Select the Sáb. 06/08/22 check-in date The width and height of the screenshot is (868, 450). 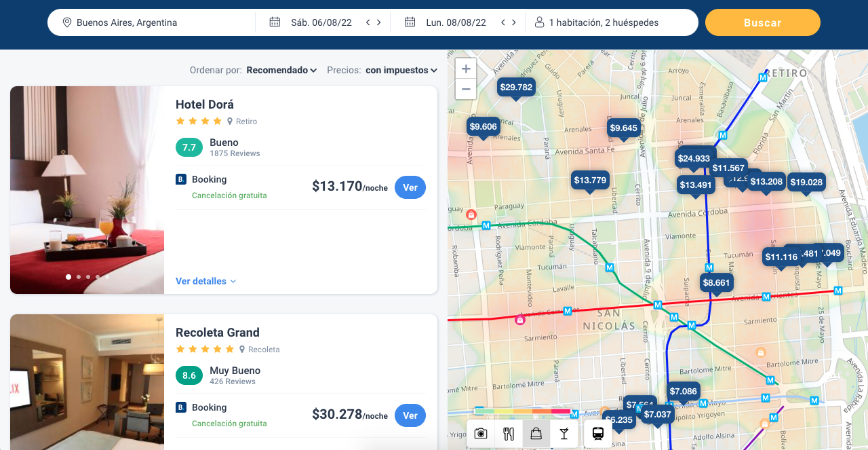321,22
